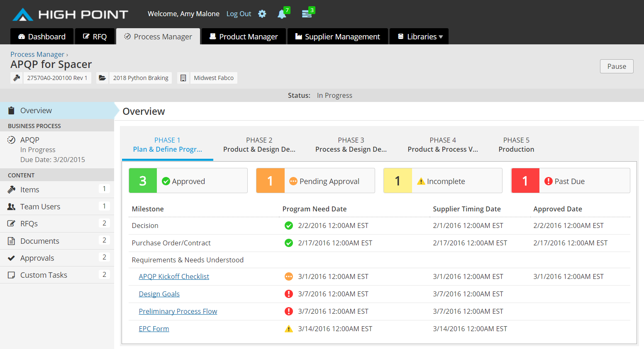The image size is (644, 349).
Task: Click the High Point logo
Action: [x=71, y=15]
